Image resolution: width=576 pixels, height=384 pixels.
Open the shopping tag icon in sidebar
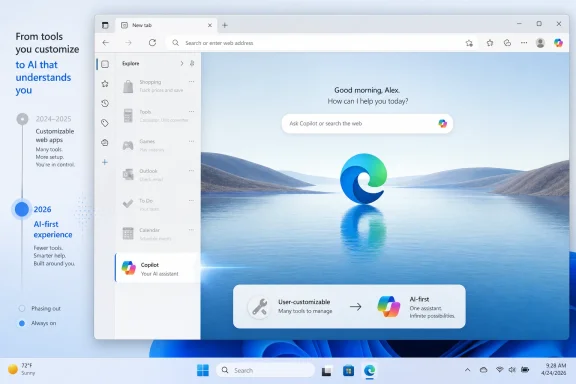pos(105,123)
